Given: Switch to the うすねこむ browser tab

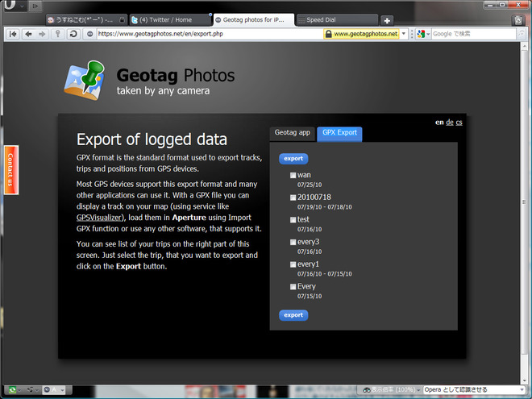Looking at the screenshot, I should [x=86, y=20].
